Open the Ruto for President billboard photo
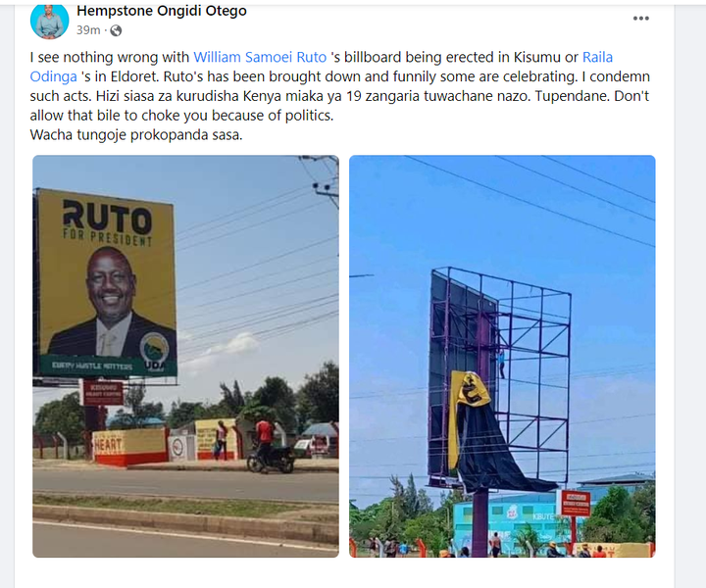The image size is (706, 588). [185, 357]
